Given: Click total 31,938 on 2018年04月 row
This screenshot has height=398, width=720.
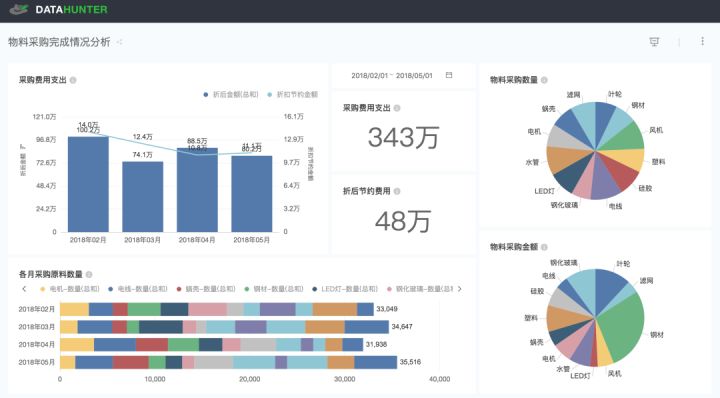Looking at the screenshot, I should click(x=376, y=344).
